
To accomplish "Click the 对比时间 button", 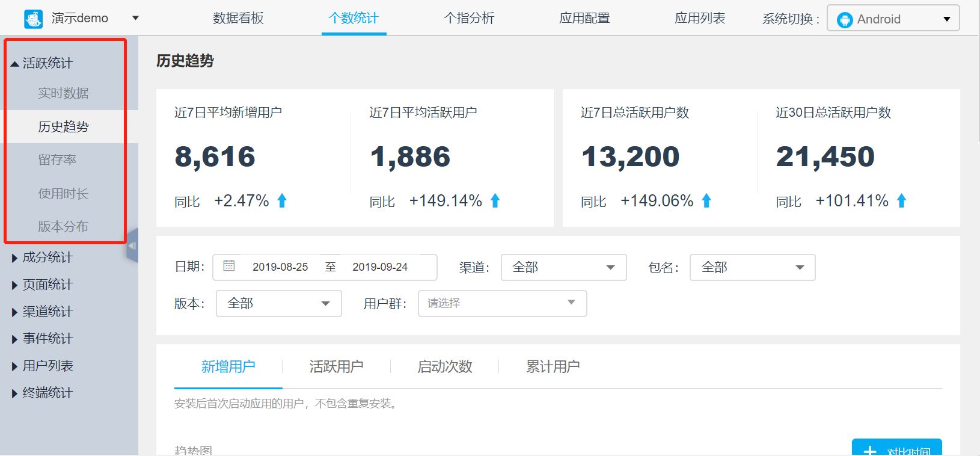I will pos(896,449).
